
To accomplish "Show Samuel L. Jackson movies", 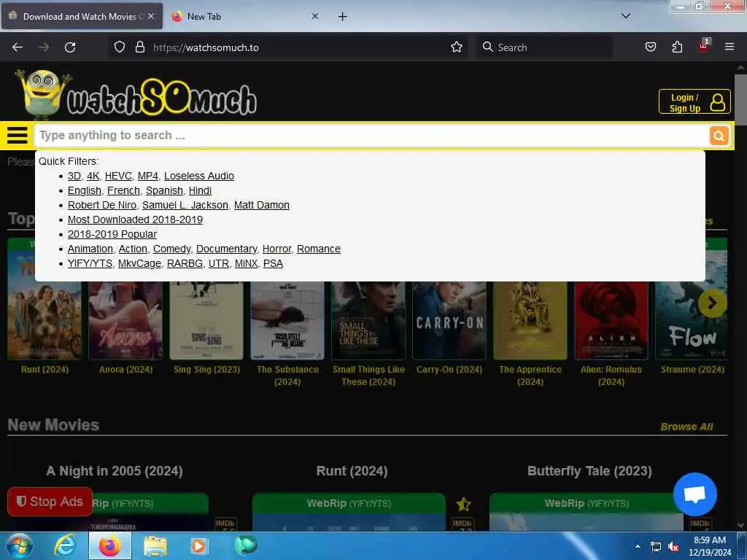I will pyautogui.click(x=185, y=205).
